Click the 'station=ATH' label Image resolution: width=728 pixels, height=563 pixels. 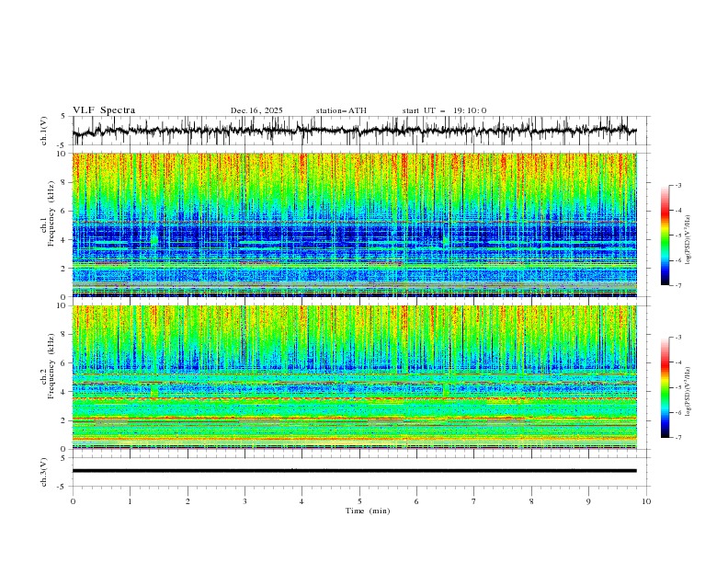pos(341,110)
